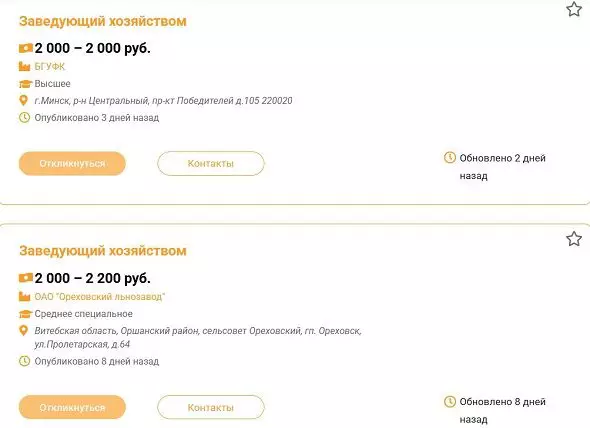Open the ОАО "Ореховский льнозавод" employer link

(x=100, y=297)
